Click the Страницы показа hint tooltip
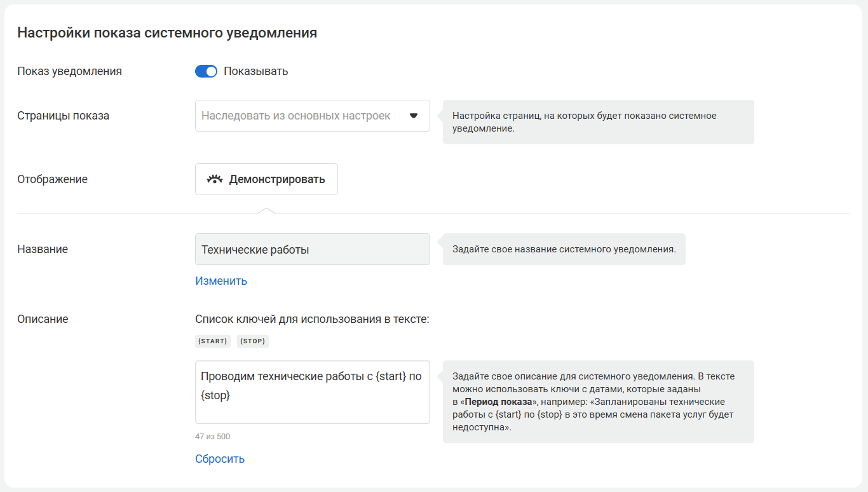The width and height of the screenshot is (868, 492). tap(597, 122)
